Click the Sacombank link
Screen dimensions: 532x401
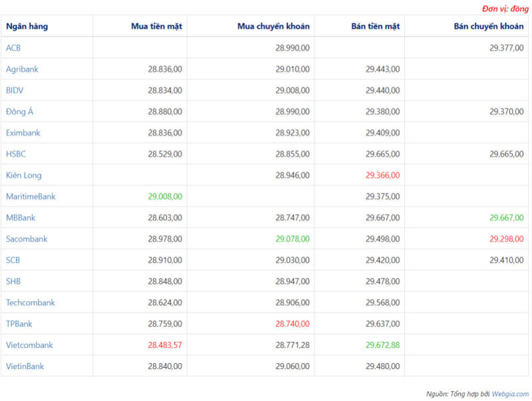(27, 239)
